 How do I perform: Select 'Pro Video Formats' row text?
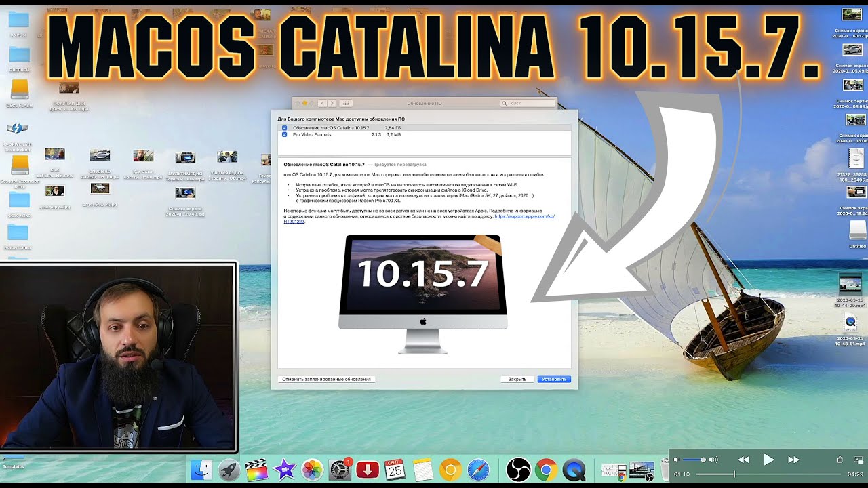pyautogui.click(x=312, y=135)
